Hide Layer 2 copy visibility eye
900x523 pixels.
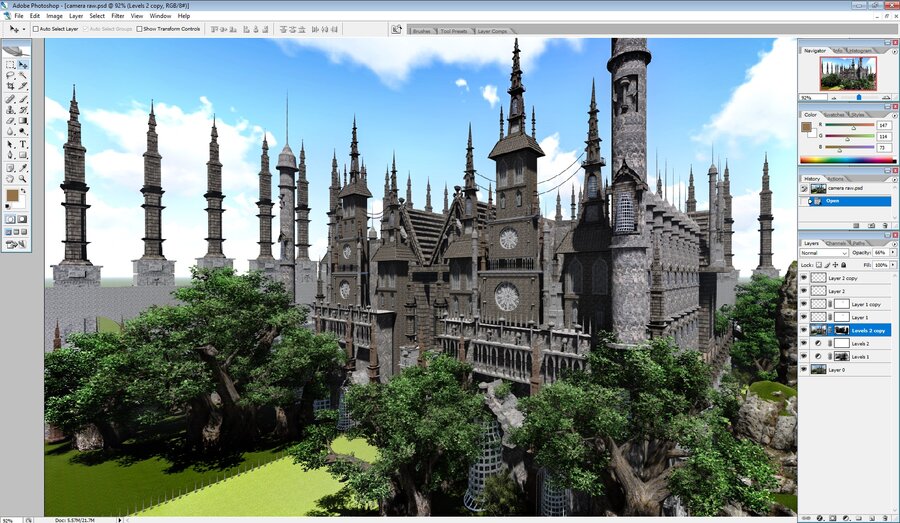804,278
